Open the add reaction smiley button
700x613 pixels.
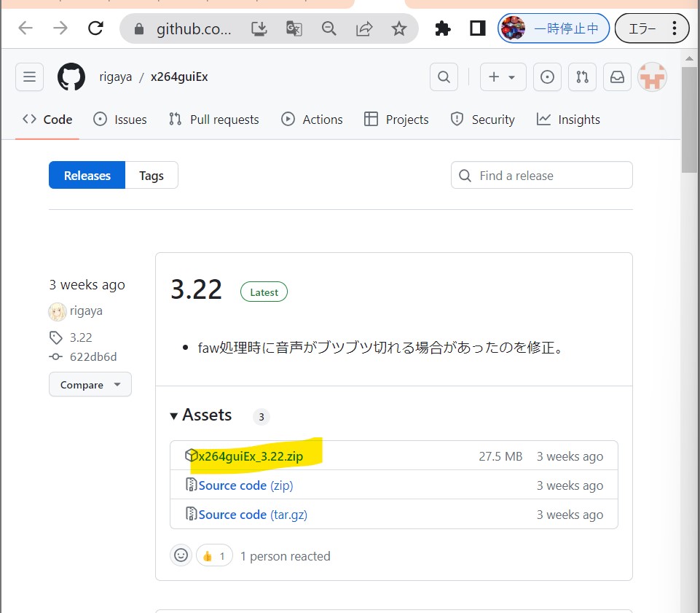(181, 555)
